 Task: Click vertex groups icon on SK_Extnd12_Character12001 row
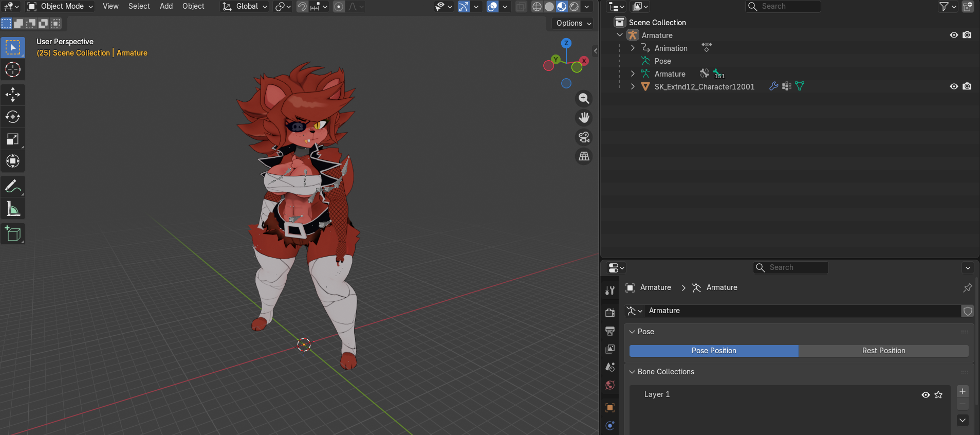coord(786,86)
